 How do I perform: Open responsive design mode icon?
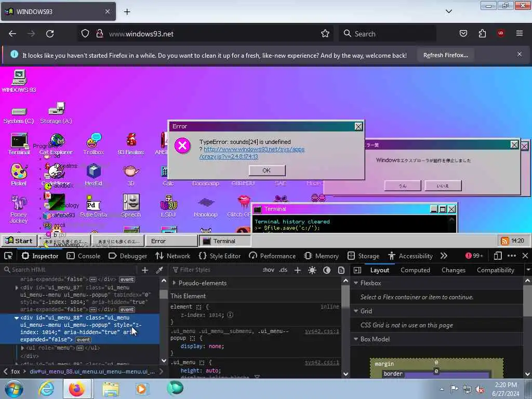(498, 256)
